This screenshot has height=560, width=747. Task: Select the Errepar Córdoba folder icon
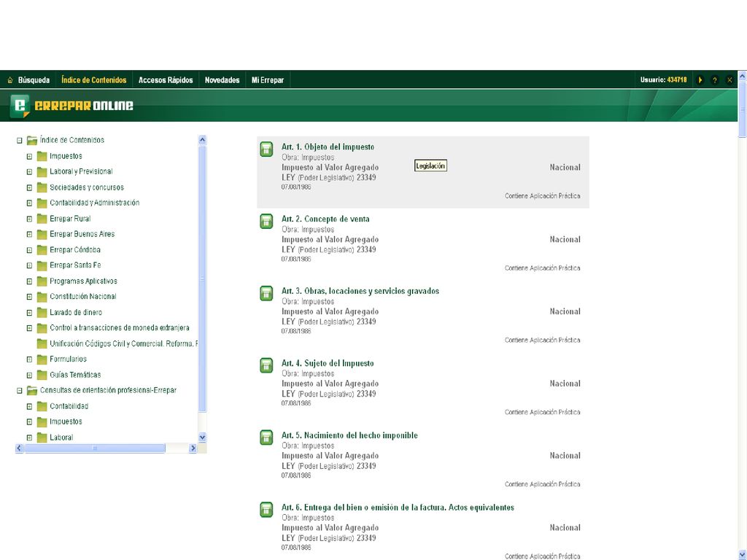pyautogui.click(x=42, y=249)
